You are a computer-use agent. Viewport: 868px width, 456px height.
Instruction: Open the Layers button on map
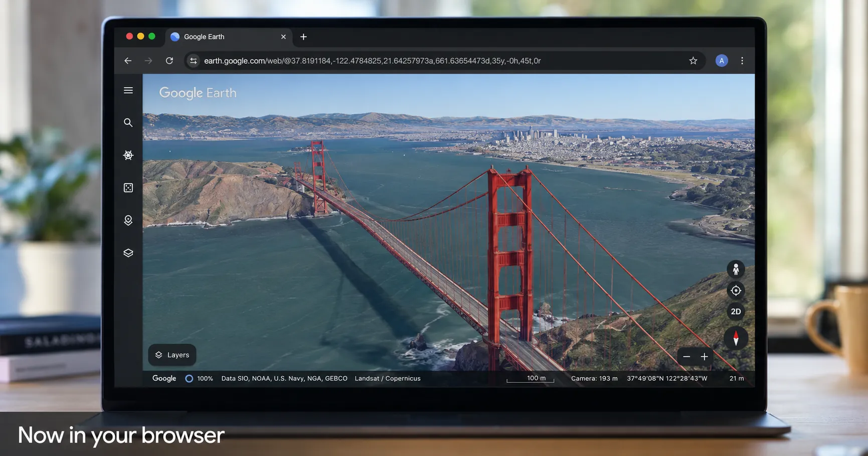point(172,355)
